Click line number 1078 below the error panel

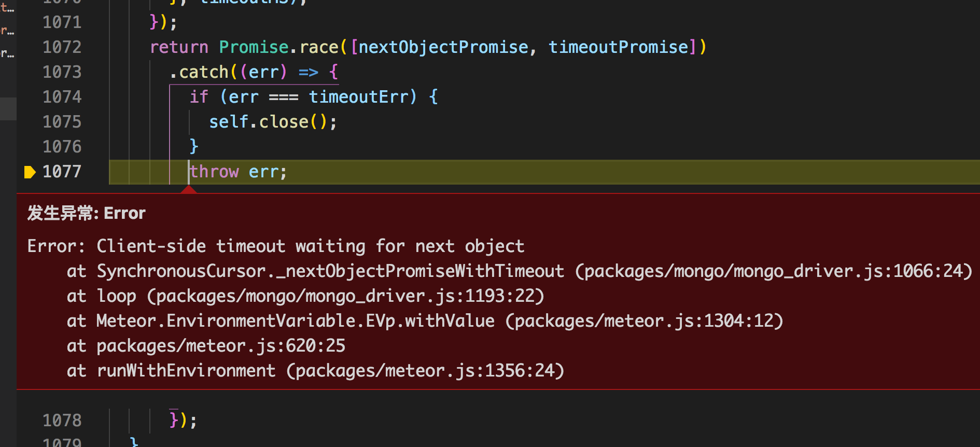point(62,420)
